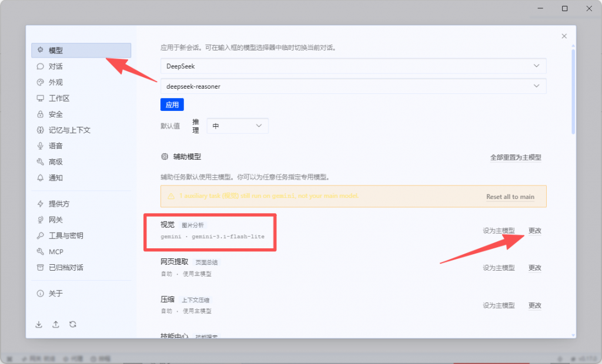Click Reset all to main in warning banner

(x=510, y=197)
